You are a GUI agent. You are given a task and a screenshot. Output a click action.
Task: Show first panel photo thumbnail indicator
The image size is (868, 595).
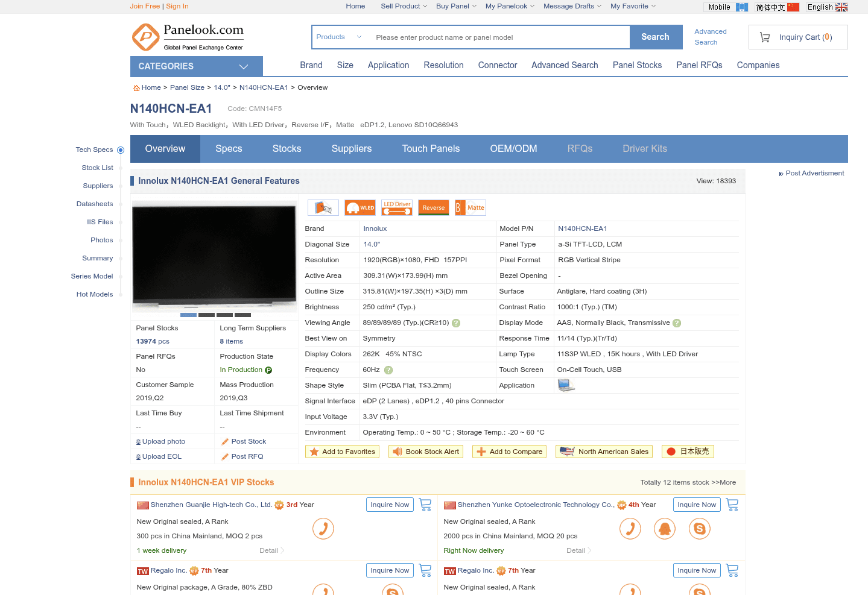pos(188,315)
